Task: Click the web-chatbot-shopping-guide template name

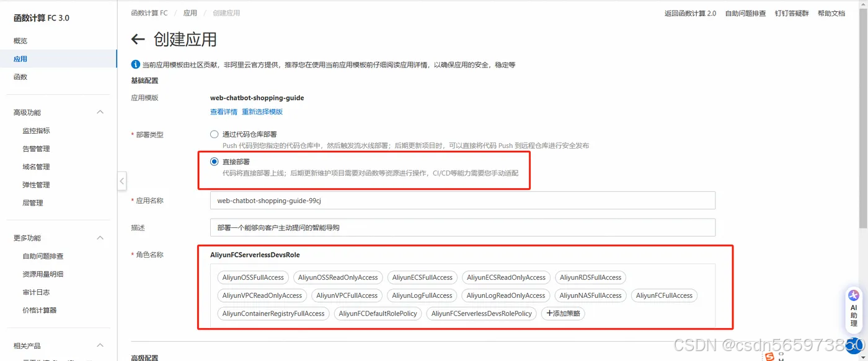Action: point(257,98)
